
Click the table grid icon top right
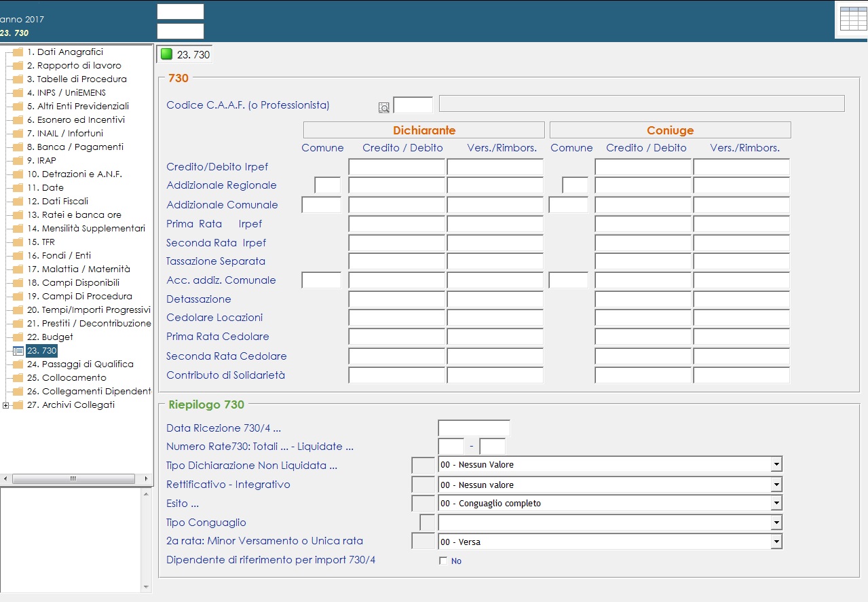pos(852,19)
